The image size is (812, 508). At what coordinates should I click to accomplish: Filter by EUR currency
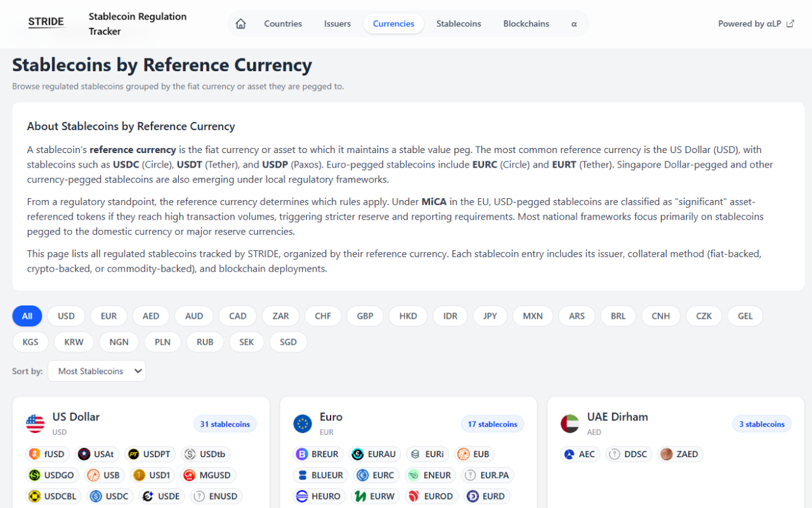pos(108,316)
